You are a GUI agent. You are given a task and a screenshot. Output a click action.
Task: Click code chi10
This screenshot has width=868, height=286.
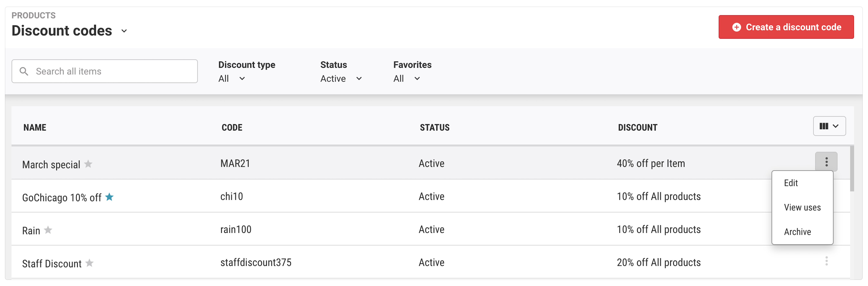click(231, 197)
